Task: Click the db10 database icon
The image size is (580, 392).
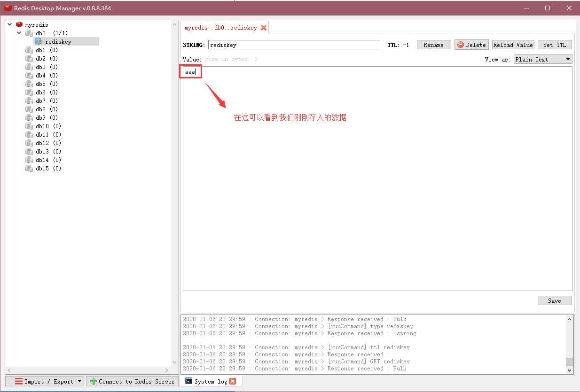Action: point(29,126)
